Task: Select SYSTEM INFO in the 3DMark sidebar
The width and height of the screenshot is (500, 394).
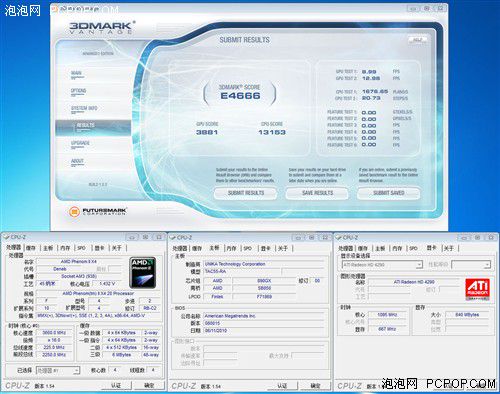Action: (x=84, y=109)
